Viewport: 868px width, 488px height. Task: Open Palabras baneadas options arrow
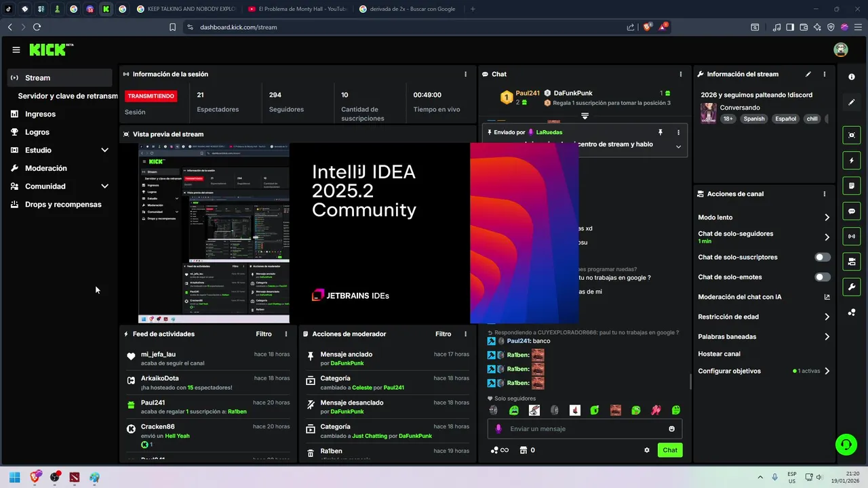(x=827, y=337)
